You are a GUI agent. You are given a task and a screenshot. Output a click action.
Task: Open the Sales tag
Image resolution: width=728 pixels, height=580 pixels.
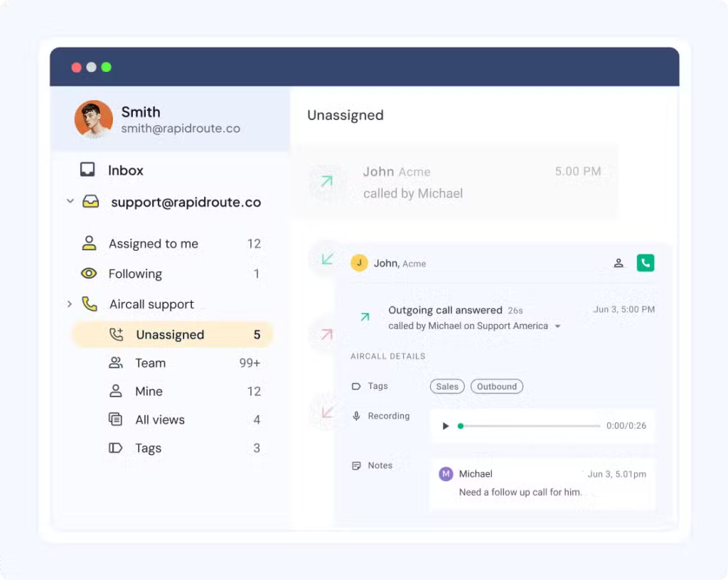coord(446,386)
